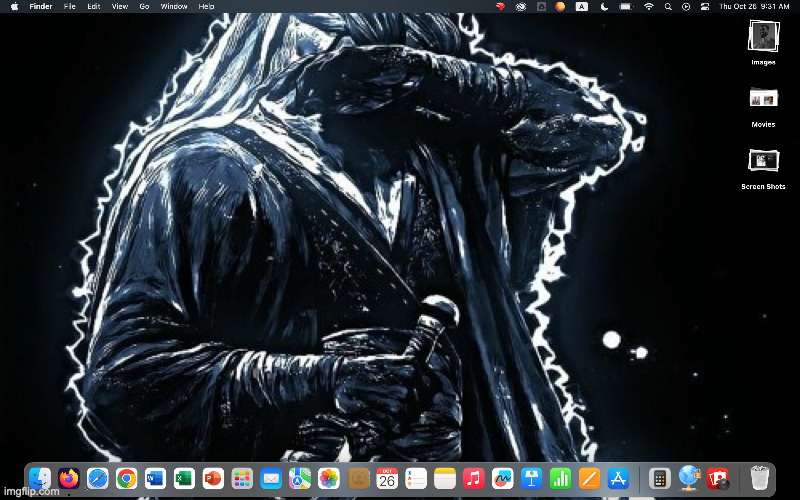Viewport: 800px width, 500px height.
Task: Open the Reminders app
Action: [416, 479]
